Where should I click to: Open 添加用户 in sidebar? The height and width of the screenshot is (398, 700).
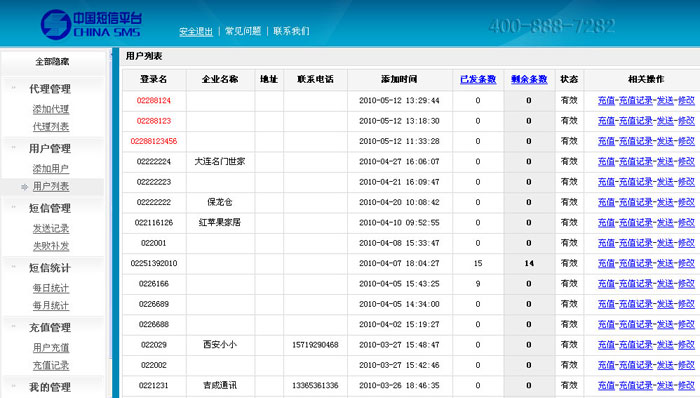pos(51,169)
